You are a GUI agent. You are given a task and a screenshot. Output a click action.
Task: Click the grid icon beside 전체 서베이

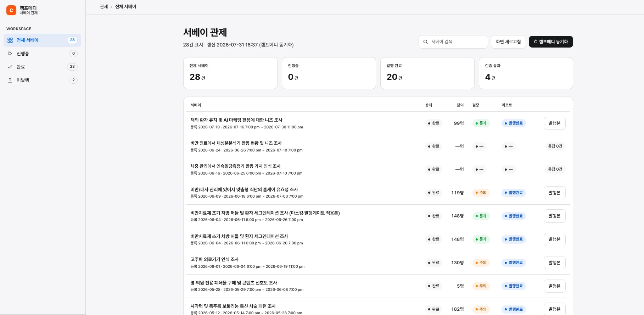tap(10, 40)
